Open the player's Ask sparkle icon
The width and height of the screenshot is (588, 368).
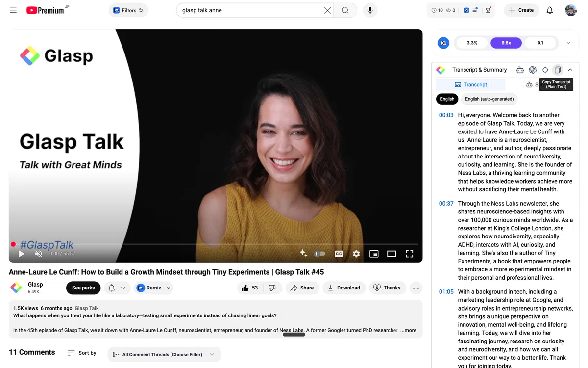coord(303,253)
